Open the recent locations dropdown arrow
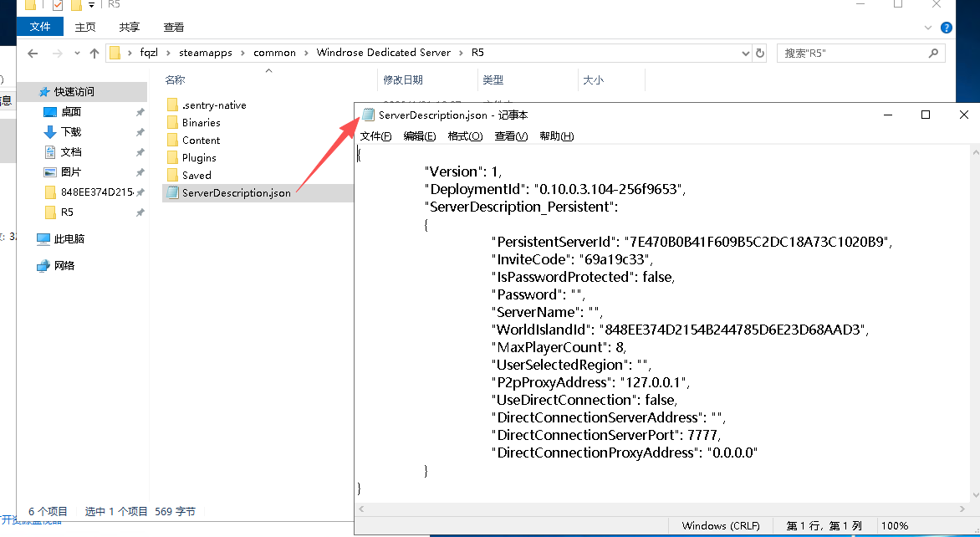 pos(76,53)
